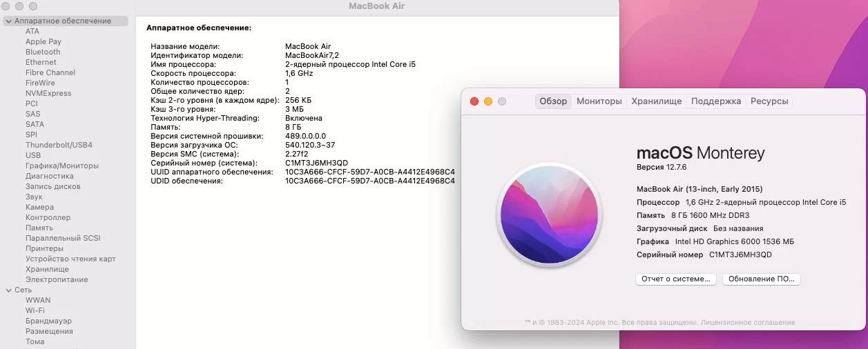Screen dimensions: 868x349
Task: Select Bluetooth in the hardware list
Action: click(43, 52)
